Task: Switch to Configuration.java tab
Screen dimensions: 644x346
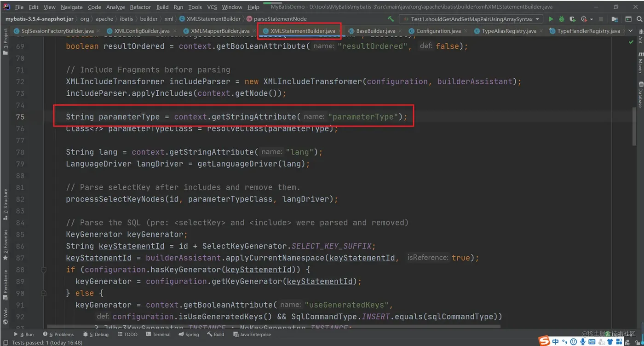Action: [438, 31]
